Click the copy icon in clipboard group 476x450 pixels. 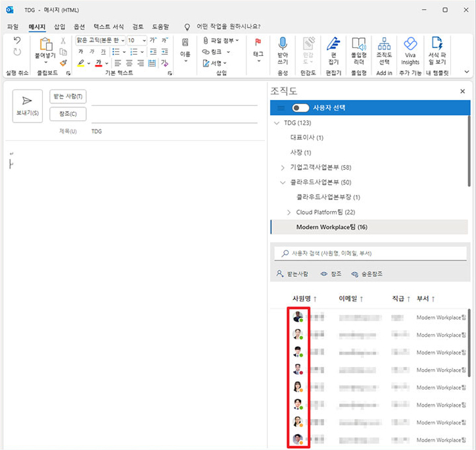pos(63,52)
